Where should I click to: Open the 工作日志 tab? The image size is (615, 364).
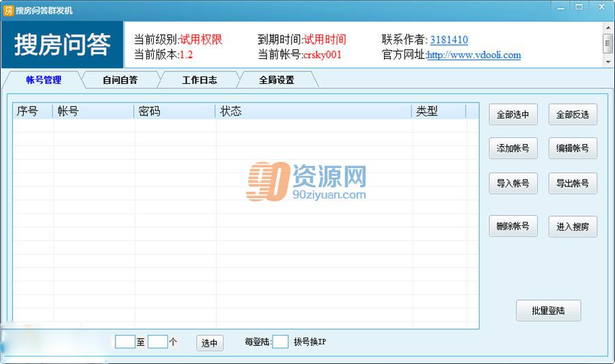(200, 80)
